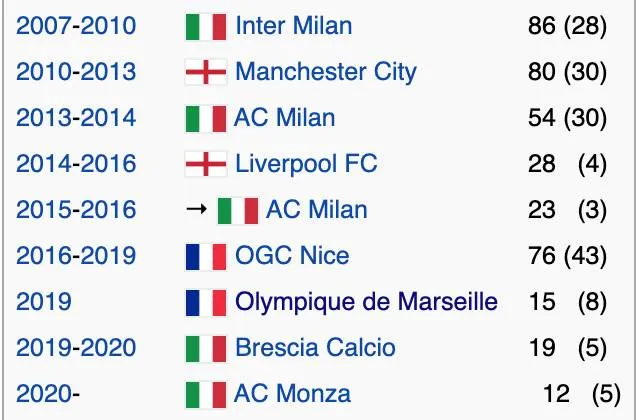Click the Italian flag in the 2013-2014 row

pyautogui.click(x=206, y=118)
